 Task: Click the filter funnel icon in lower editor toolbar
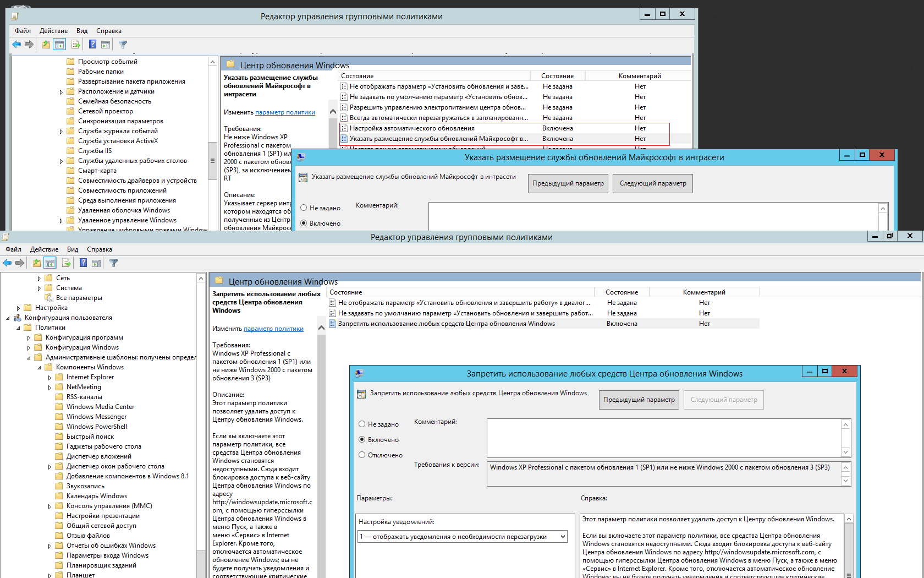(x=114, y=263)
